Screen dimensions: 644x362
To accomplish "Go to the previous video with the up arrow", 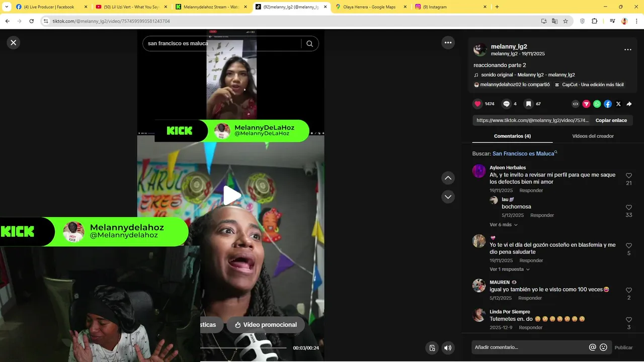I will (x=448, y=178).
